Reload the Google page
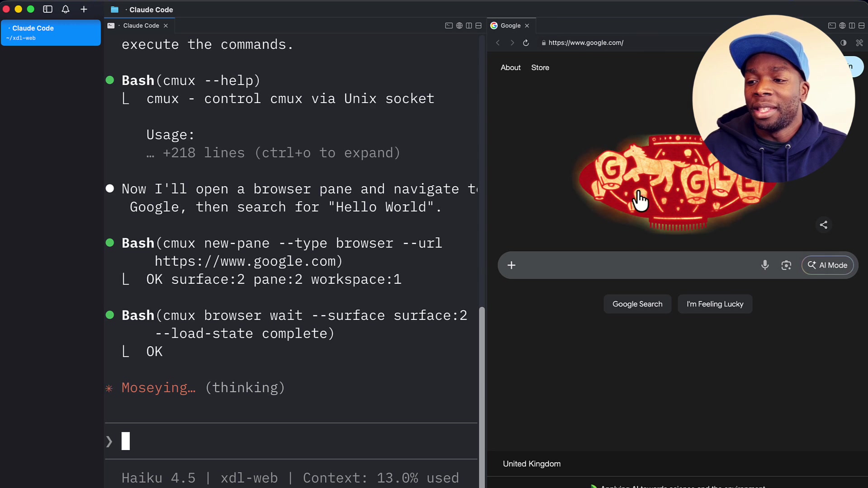Image resolution: width=868 pixels, height=488 pixels. coord(526,42)
